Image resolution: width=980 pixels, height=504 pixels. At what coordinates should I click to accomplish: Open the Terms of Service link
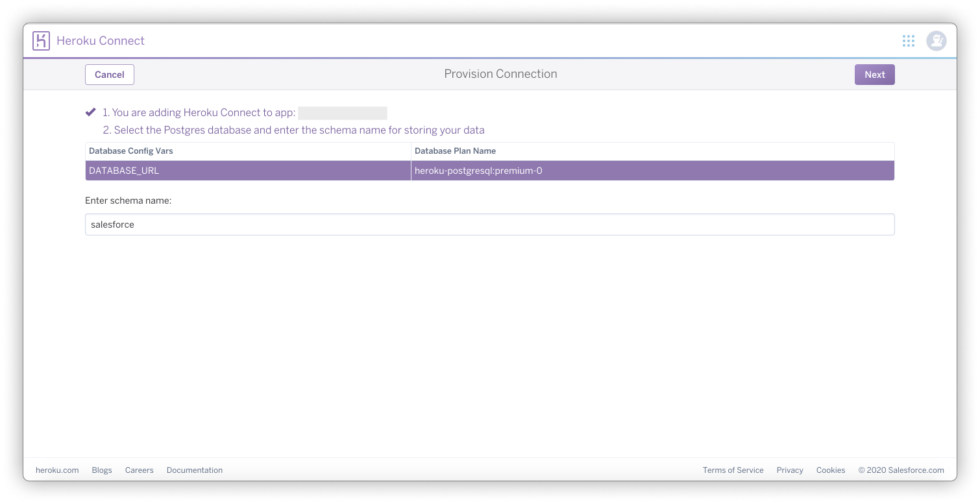[x=733, y=470]
